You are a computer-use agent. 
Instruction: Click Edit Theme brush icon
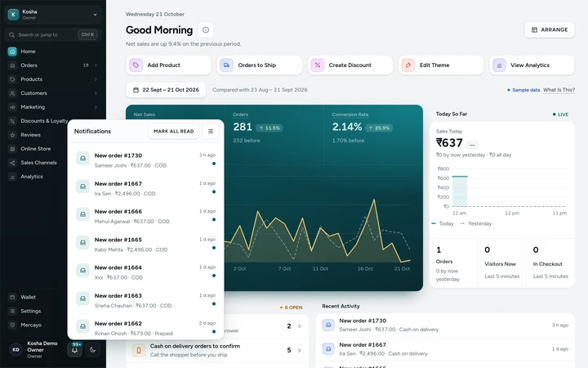point(408,65)
